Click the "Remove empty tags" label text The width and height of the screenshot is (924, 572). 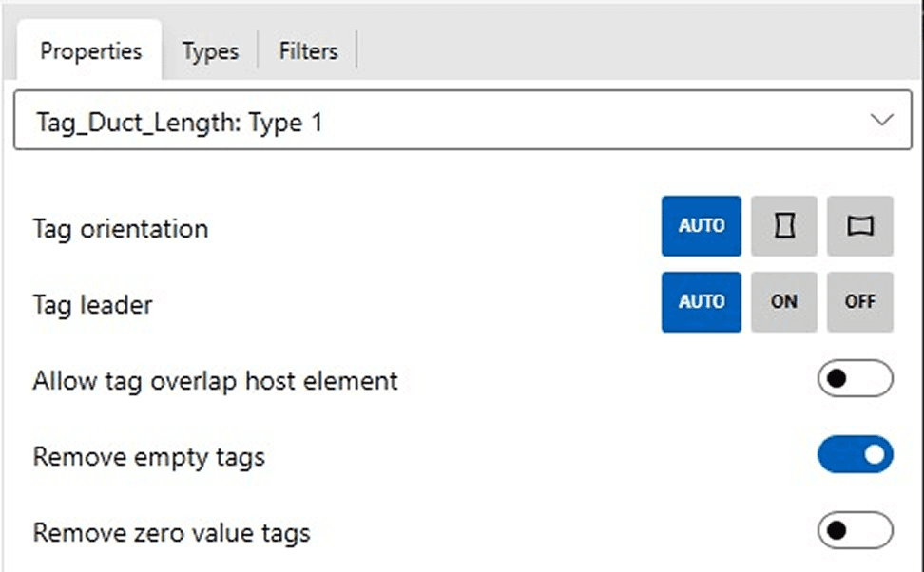pos(148,457)
